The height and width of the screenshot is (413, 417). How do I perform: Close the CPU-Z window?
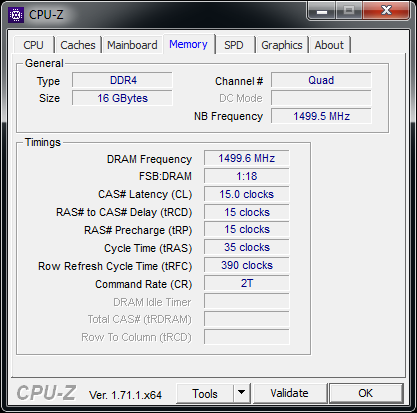(386, 11)
